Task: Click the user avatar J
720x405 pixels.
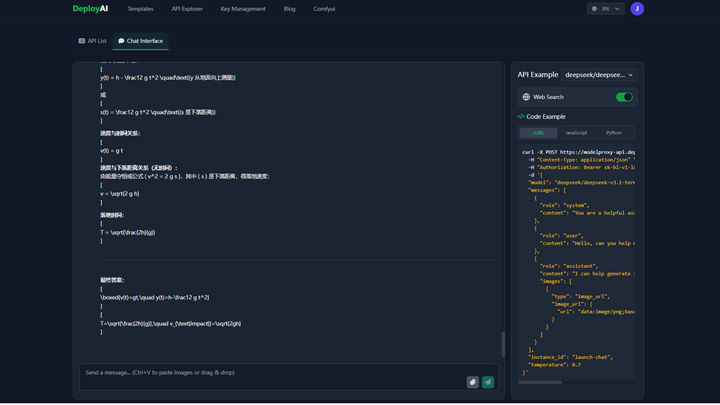Action: click(637, 9)
